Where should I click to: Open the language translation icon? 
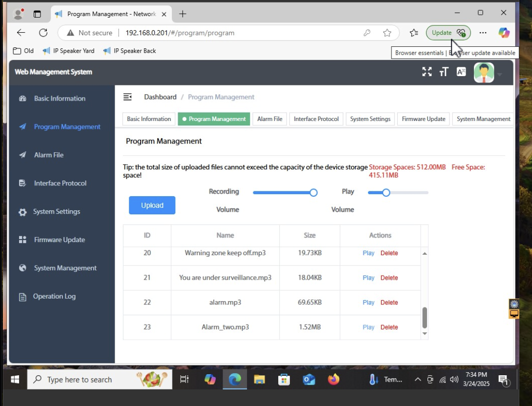click(461, 72)
